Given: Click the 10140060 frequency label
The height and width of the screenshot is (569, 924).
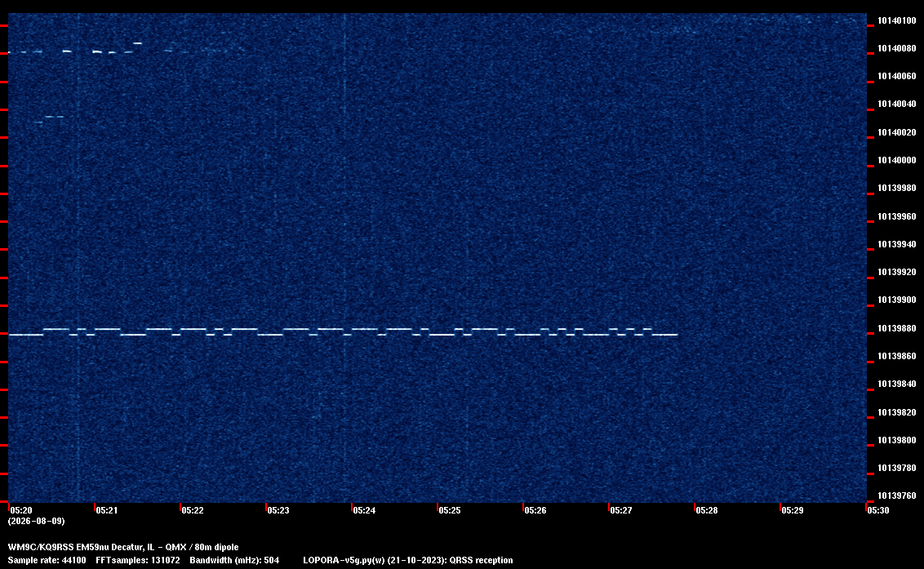Looking at the screenshot, I should tap(897, 76).
